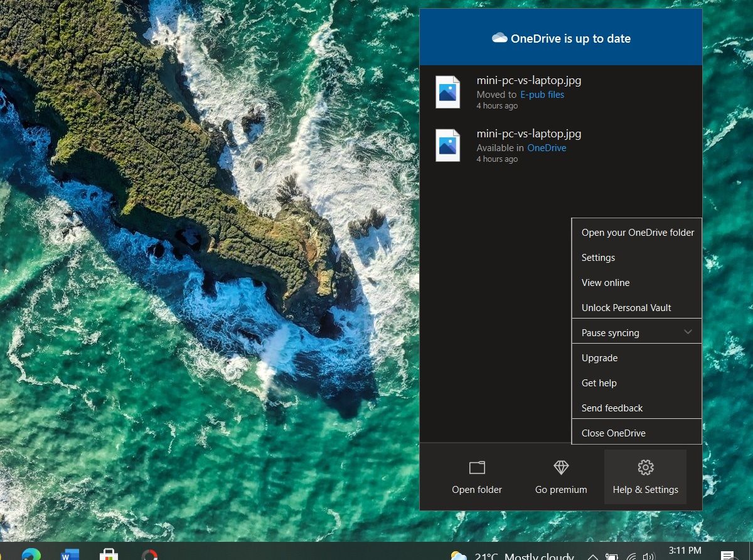Open the E-pub files folder link
Viewport: 753px width, 560px height.
click(x=542, y=95)
